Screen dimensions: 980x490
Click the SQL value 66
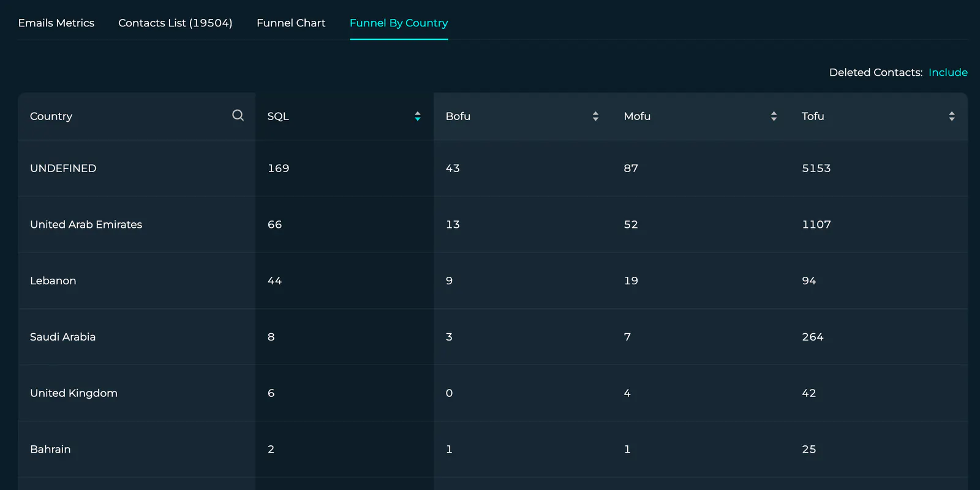click(x=274, y=224)
